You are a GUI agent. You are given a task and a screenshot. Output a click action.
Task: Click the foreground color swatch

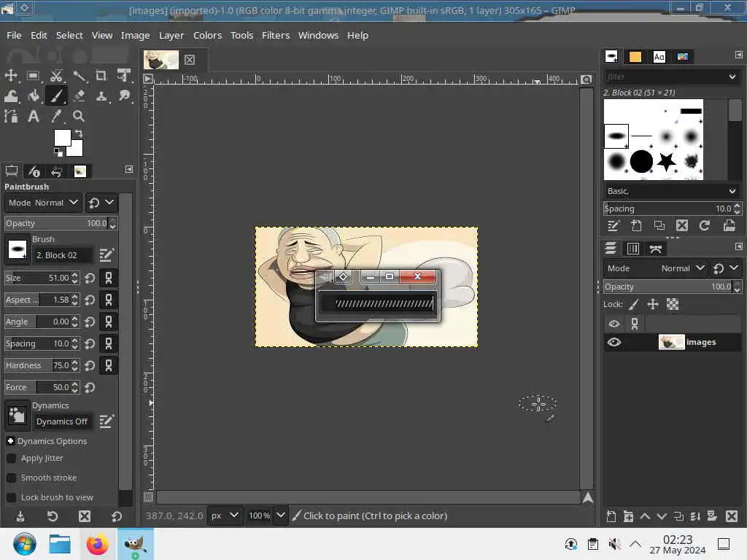(x=63, y=138)
